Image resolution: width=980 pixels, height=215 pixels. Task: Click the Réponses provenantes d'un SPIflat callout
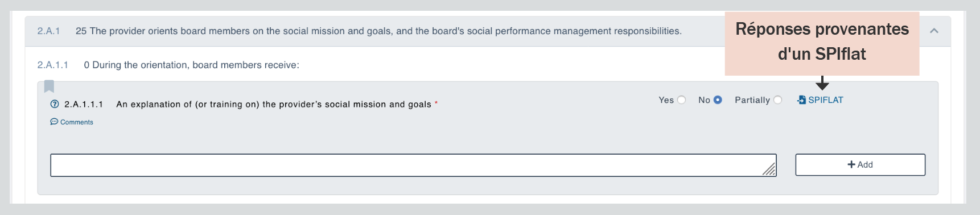point(822,43)
